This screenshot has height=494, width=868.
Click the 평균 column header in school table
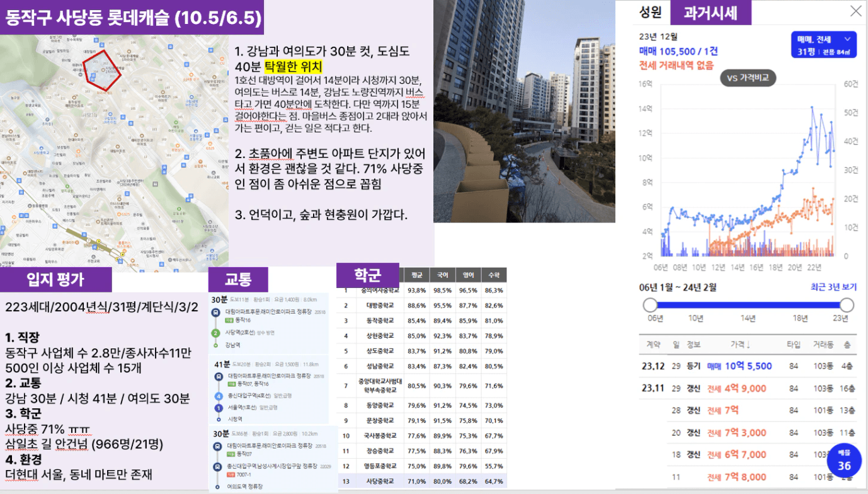[x=416, y=275]
